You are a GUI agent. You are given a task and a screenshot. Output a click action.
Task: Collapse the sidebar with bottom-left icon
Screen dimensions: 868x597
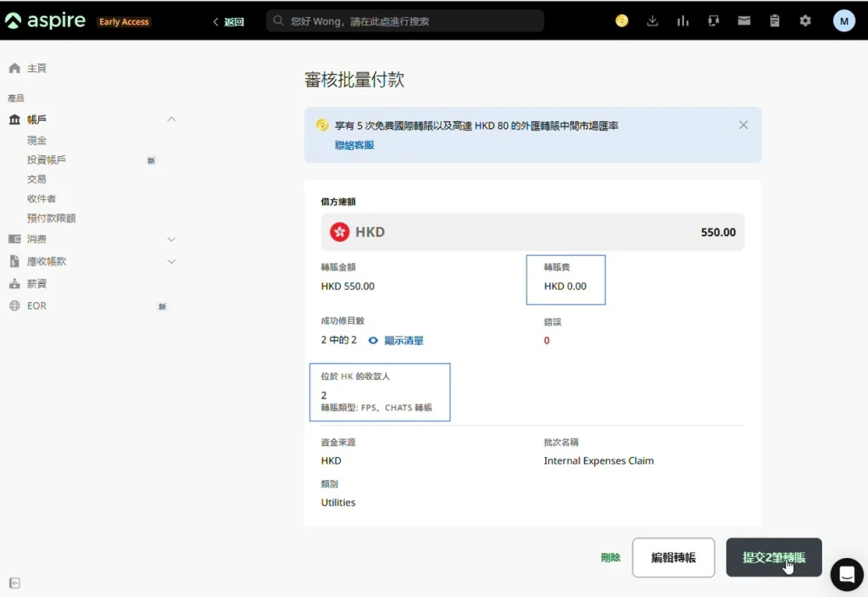[15, 583]
